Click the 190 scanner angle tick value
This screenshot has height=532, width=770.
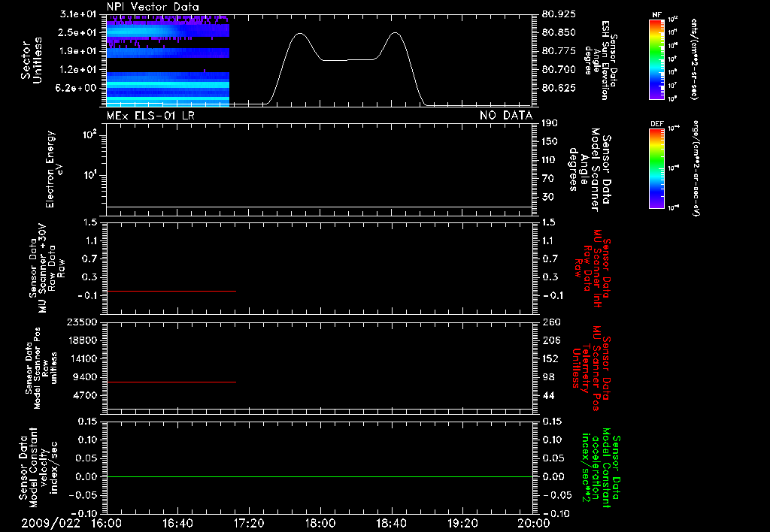[550, 123]
